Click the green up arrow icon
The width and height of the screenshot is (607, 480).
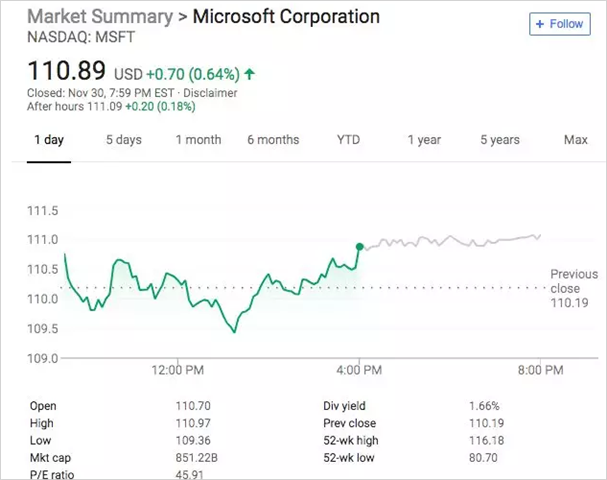coord(250,74)
